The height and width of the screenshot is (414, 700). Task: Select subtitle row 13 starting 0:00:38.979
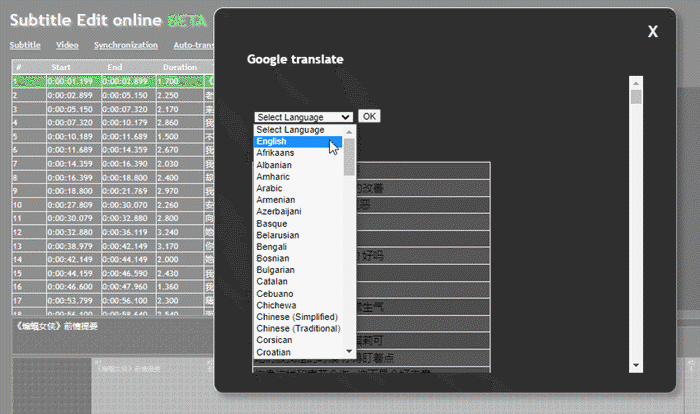(113, 246)
